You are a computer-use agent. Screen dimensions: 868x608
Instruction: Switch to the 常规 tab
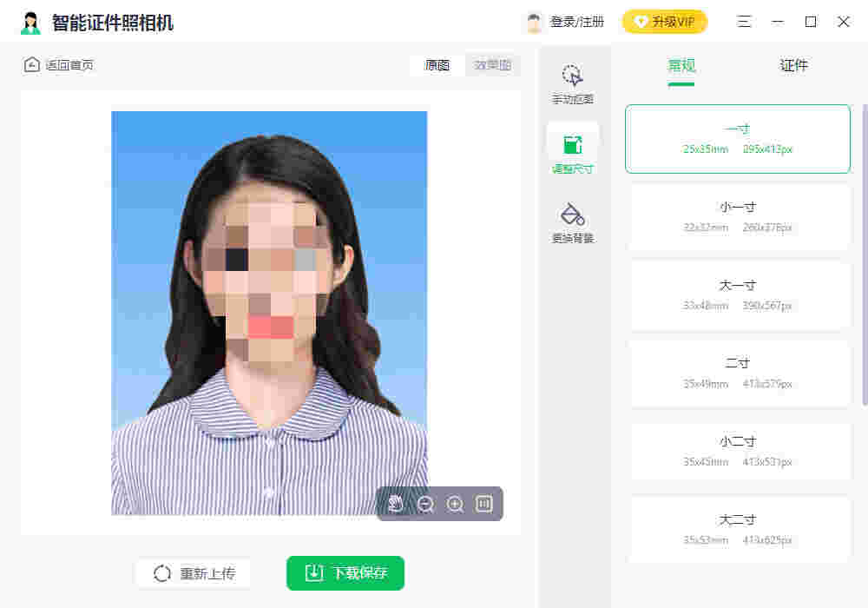click(x=681, y=65)
